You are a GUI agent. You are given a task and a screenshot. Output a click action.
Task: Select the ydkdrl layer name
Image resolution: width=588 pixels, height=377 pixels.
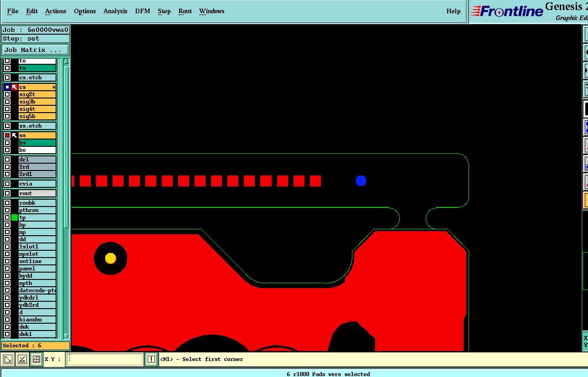tap(37, 298)
